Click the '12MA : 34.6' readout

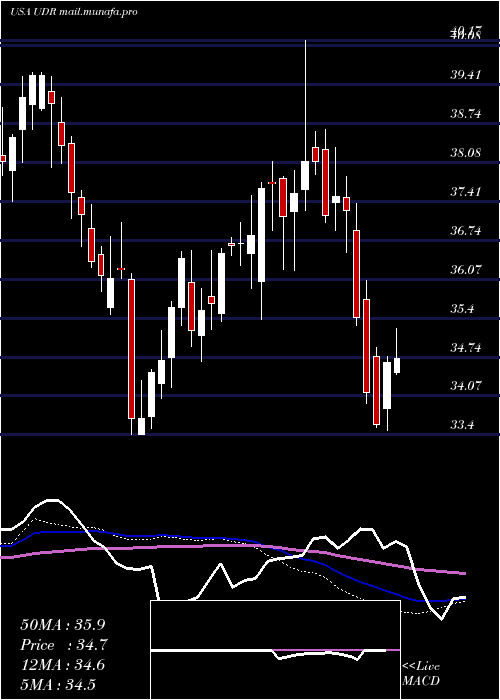click(x=62, y=665)
